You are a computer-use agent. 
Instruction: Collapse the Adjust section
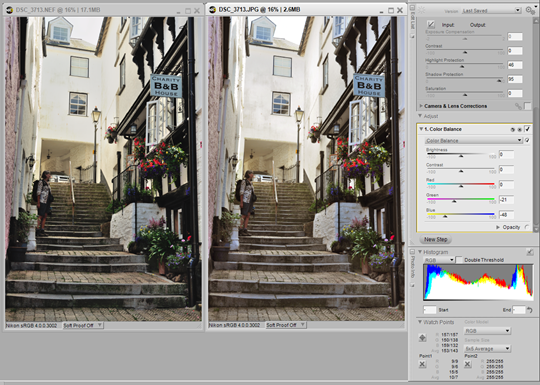(x=420, y=116)
